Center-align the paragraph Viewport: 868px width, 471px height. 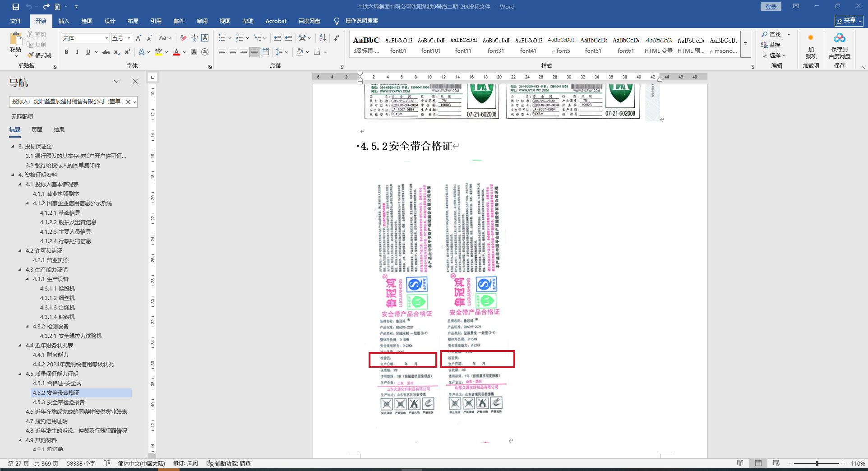tap(233, 52)
